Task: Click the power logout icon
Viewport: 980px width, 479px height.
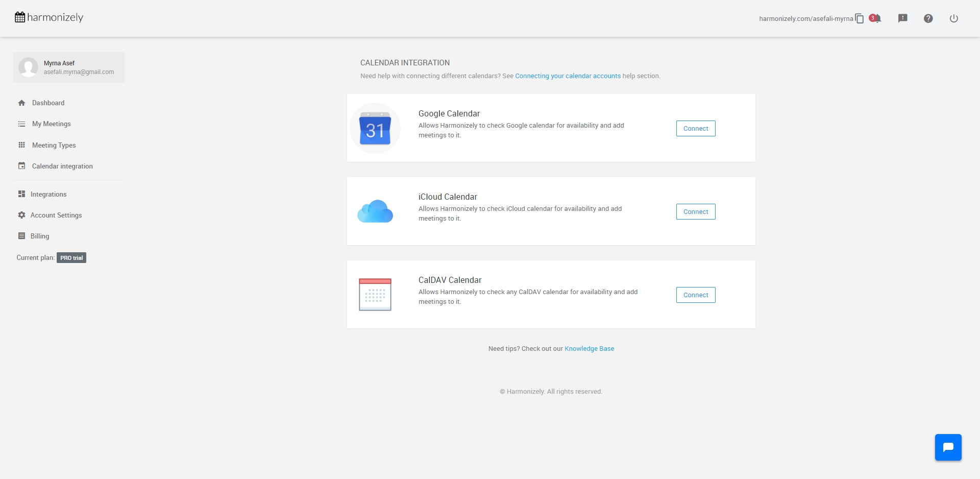Action: coord(953,18)
